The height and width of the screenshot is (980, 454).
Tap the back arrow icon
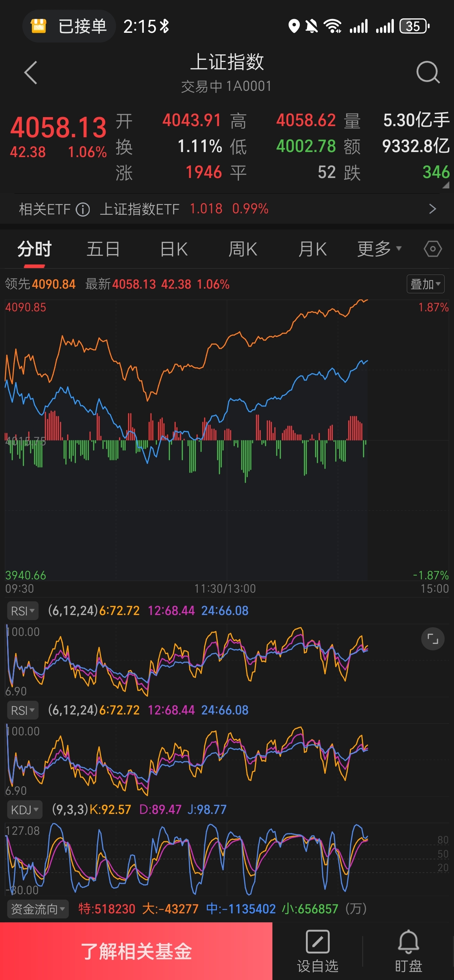pos(30,72)
